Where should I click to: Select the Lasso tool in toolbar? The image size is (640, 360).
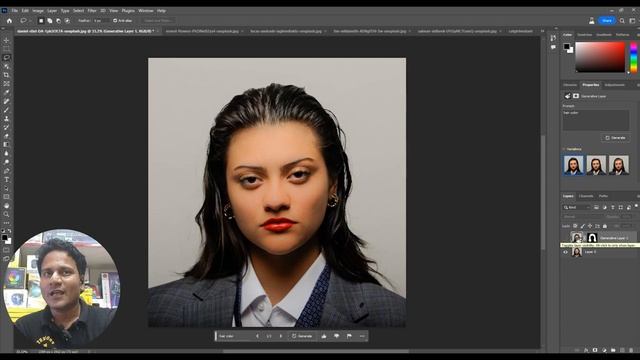[x=6, y=58]
